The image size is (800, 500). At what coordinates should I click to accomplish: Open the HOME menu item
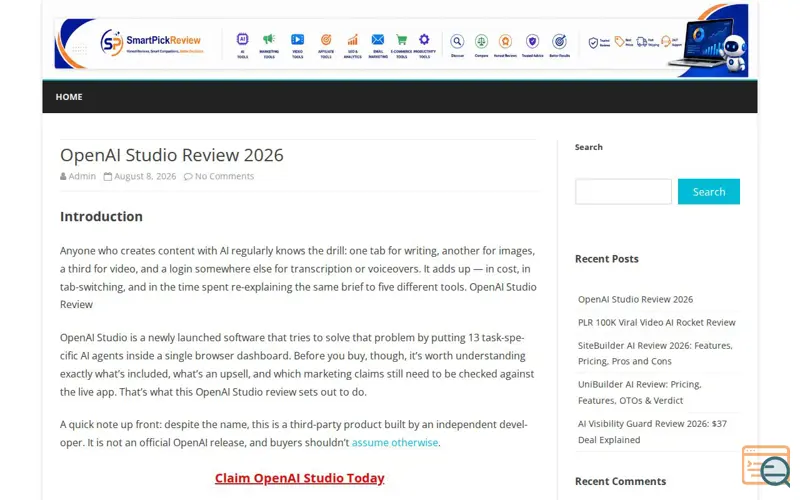click(x=69, y=97)
